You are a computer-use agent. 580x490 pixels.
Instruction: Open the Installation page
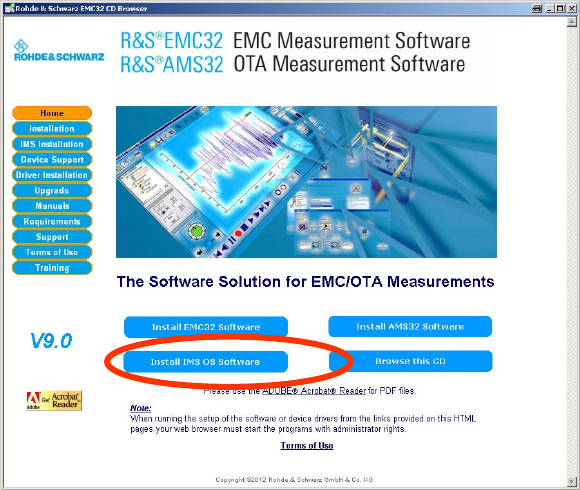coord(52,129)
